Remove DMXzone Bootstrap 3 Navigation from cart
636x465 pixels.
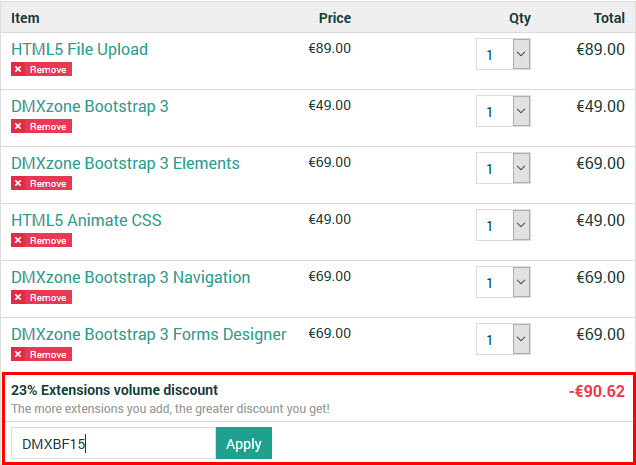[x=41, y=297]
